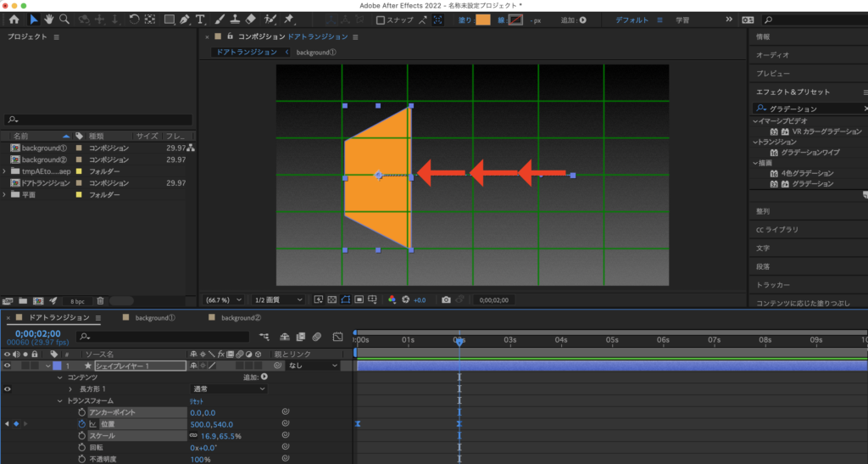Click the Home icon in the toolbar
The image size is (868, 464).
click(14, 20)
